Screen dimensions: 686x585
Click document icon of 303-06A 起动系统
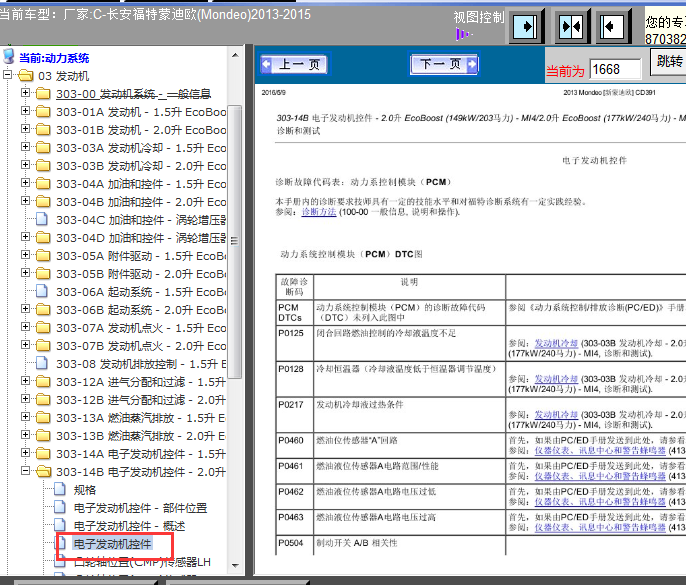pyautogui.click(x=42, y=291)
